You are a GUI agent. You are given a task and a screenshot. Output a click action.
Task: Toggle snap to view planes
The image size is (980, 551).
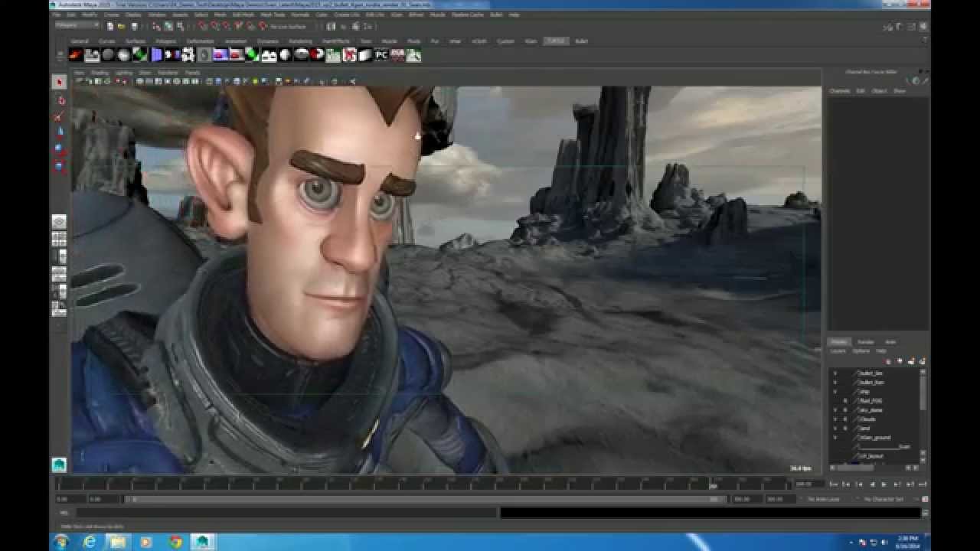pyautogui.click(x=250, y=26)
